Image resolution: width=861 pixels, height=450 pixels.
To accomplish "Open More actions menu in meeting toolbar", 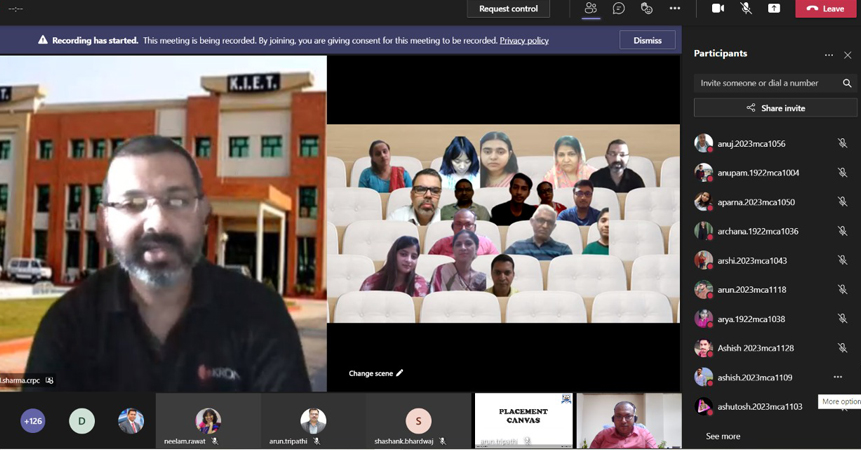I will (x=675, y=9).
